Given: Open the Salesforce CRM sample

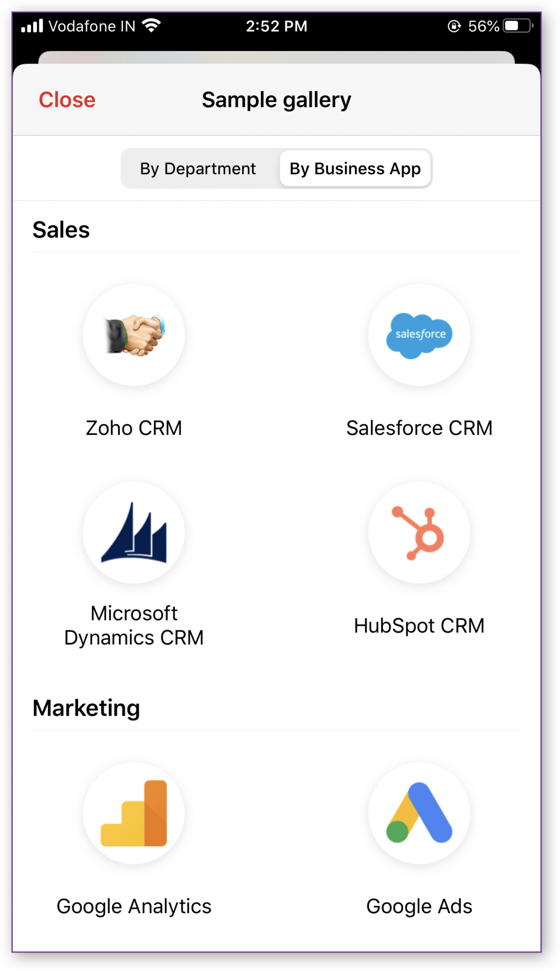Looking at the screenshot, I should [x=420, y=335].
